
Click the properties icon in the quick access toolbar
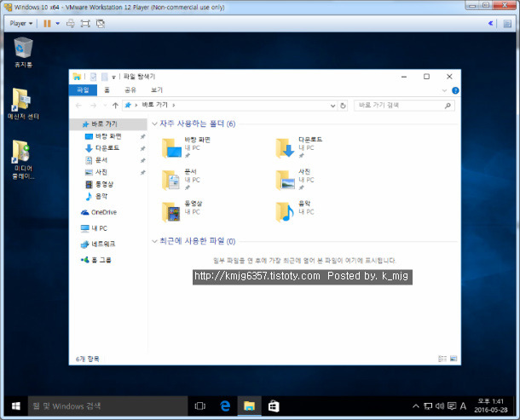click(x=93, y=77)
